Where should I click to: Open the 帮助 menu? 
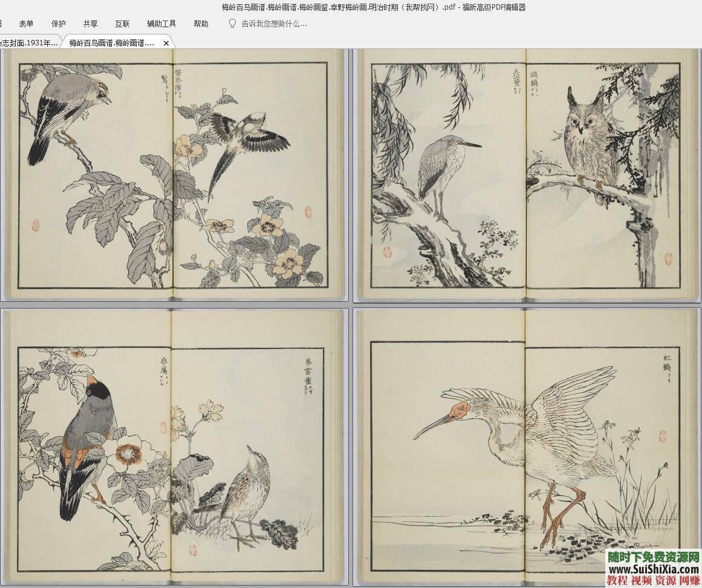tap(201, 24)
